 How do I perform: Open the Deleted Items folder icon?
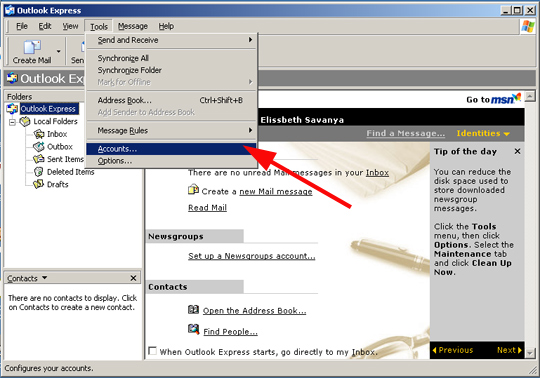(39, 172)
